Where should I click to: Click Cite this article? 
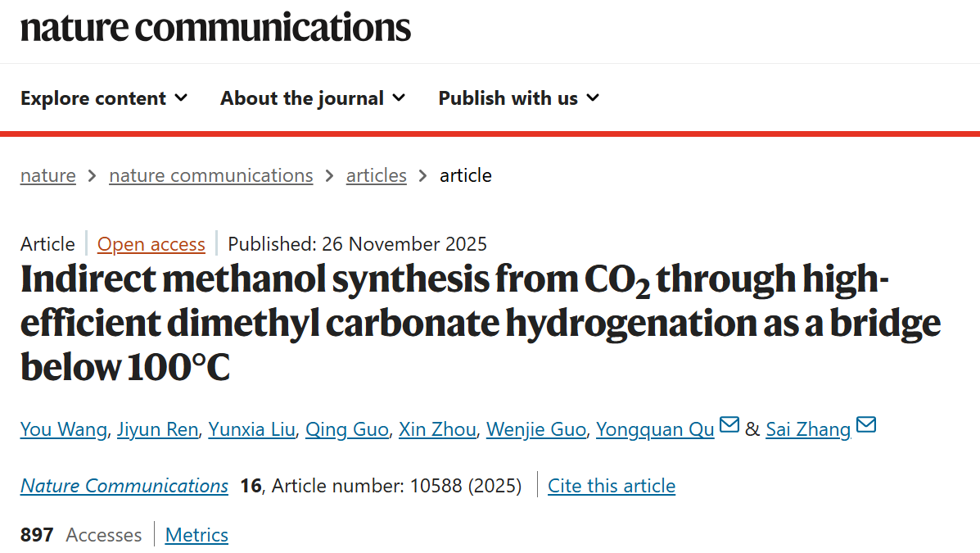pos(612,486)
